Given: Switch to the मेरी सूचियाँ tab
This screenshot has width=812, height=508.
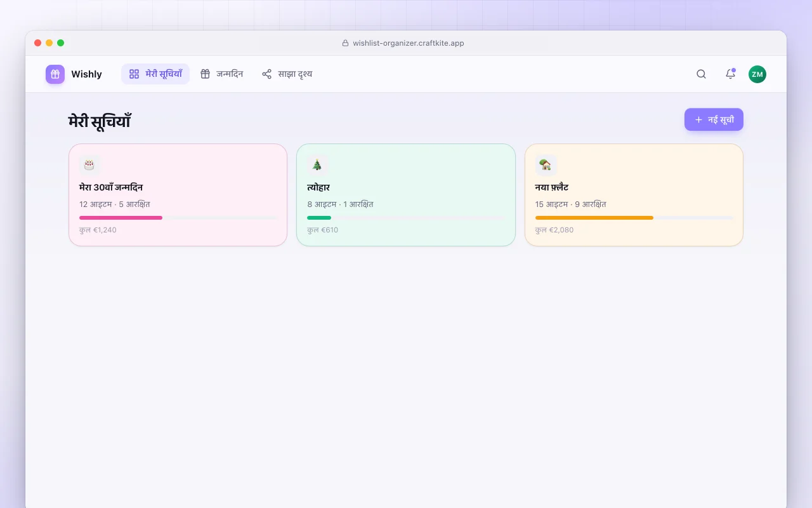Looking at the screenshot, I should click(155, 74).
